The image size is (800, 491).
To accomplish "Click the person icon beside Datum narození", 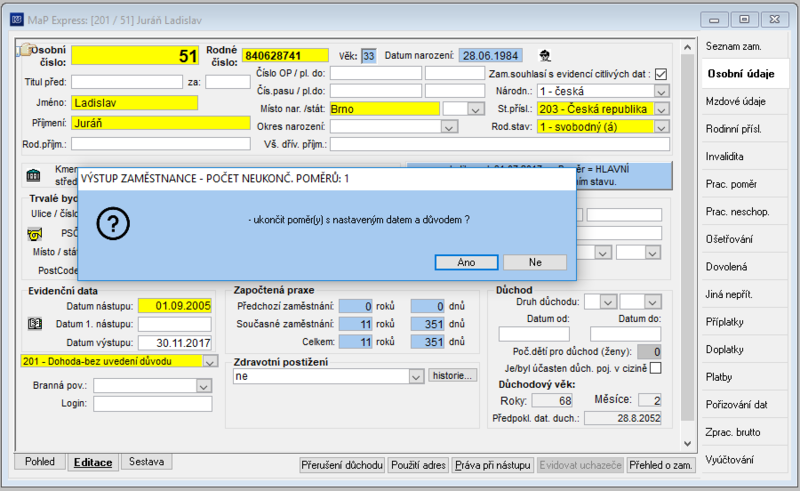I will click(x=545, y=56).
